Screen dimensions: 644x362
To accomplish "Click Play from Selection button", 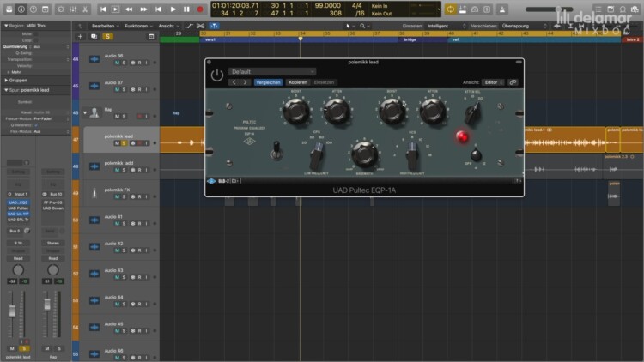I will tap(116, 9).
